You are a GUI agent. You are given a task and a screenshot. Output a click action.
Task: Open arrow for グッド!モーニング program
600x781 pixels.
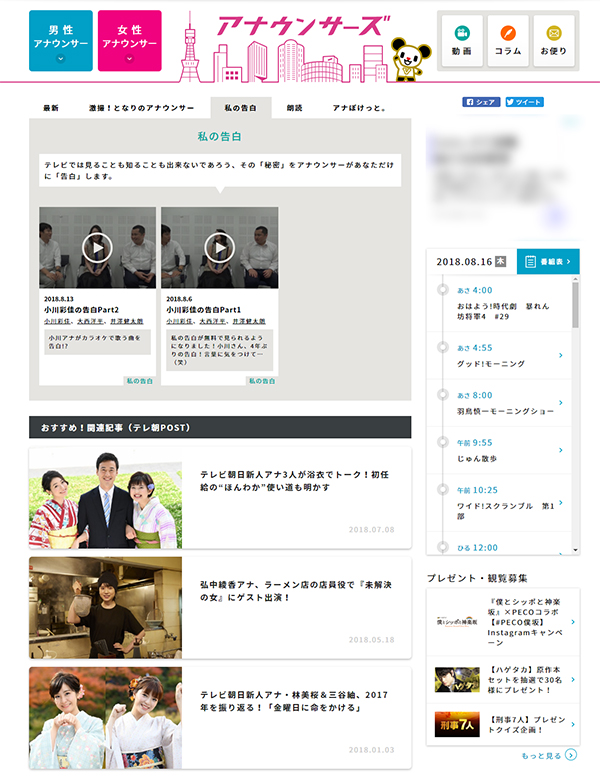point(560,355)
